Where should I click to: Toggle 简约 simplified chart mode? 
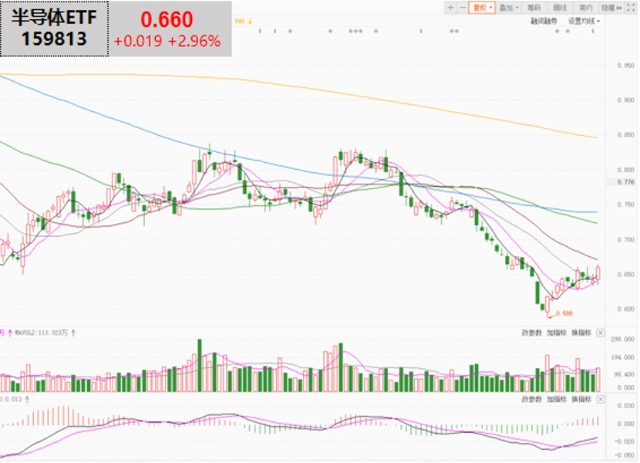(585, 7)
